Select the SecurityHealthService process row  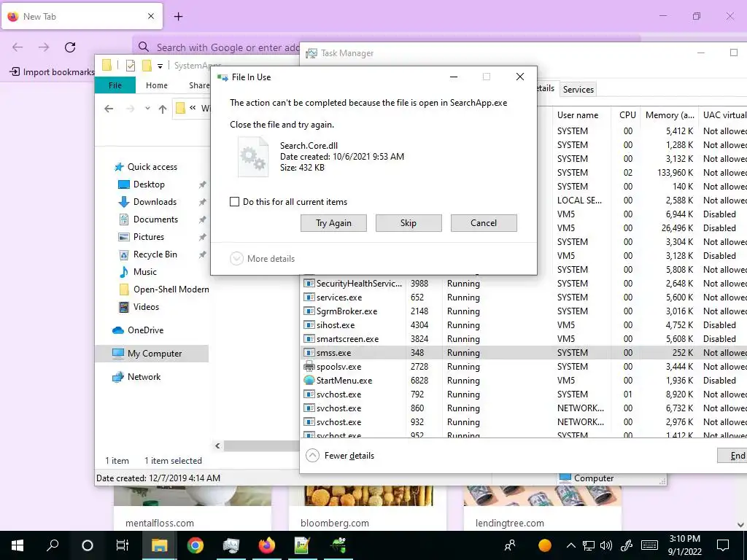click(524, 284)
